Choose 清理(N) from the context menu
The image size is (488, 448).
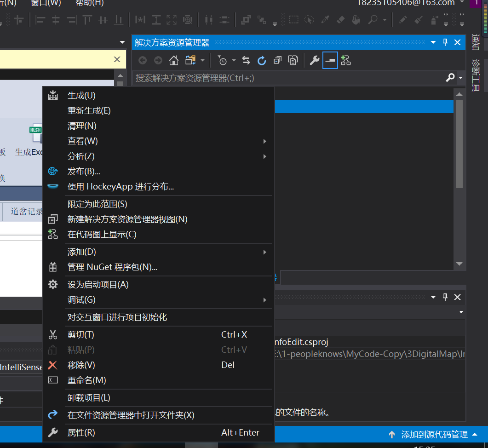(x=159, y=126)
